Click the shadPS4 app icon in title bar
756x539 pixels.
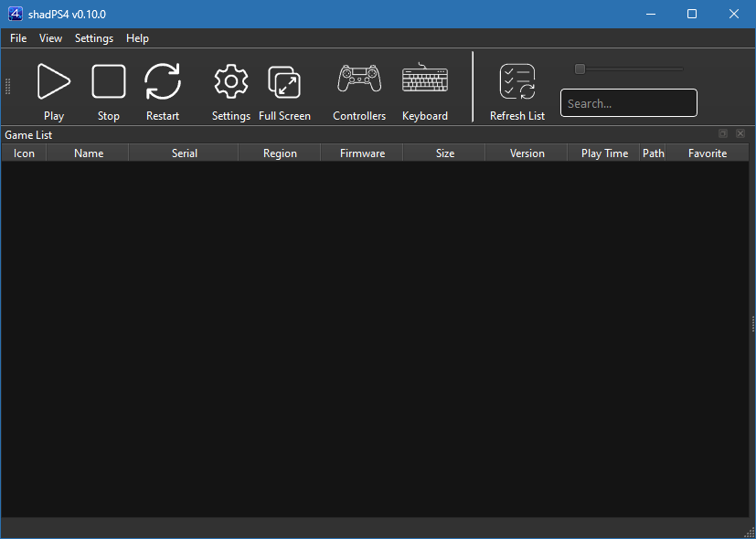[x=16, y=14]
